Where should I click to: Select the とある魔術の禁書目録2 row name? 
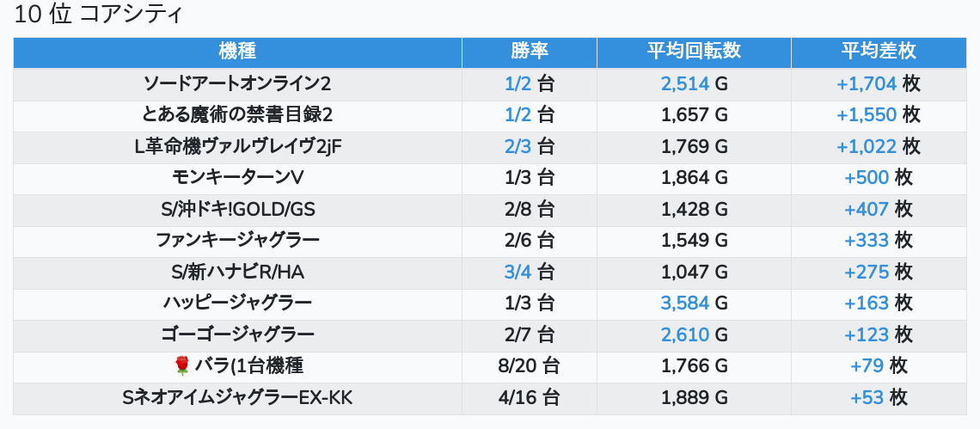(237, 115)
